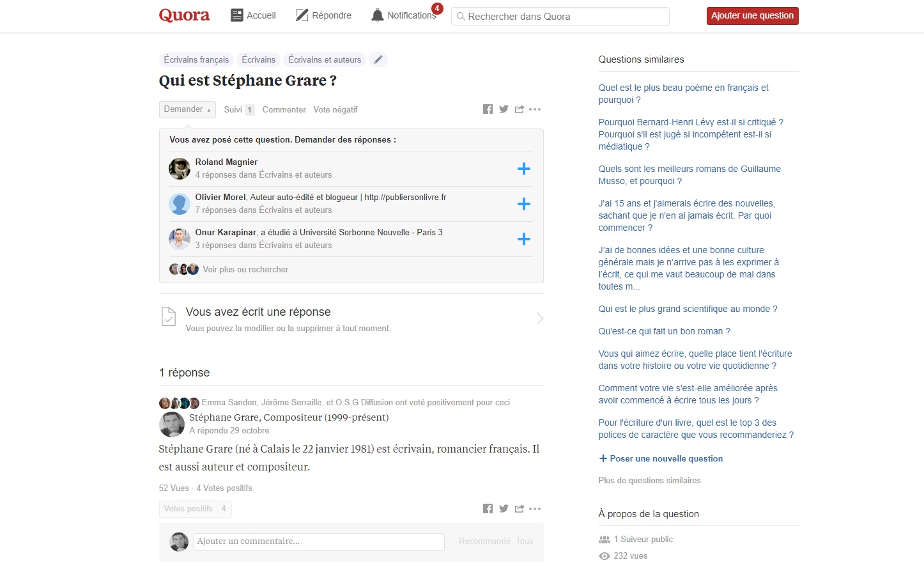Focus the Rechercher dans Quora search field
Screen dimensions: 924x567
[x=560, y=16]
